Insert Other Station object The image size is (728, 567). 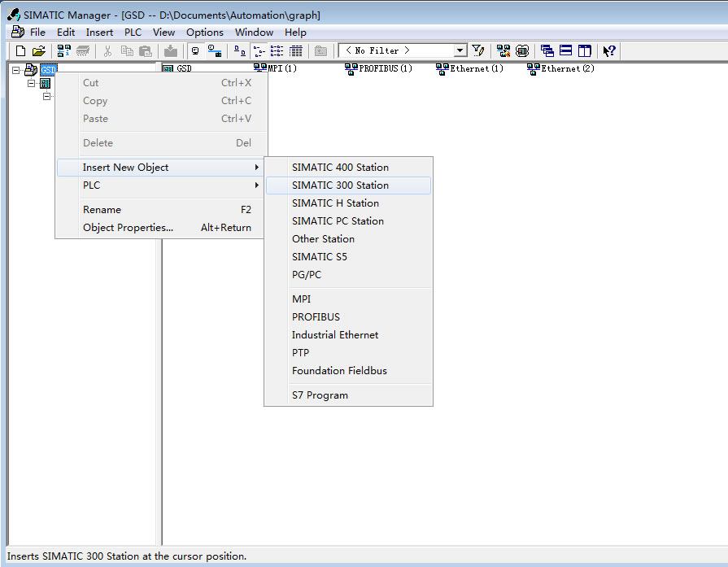point(348,238)
